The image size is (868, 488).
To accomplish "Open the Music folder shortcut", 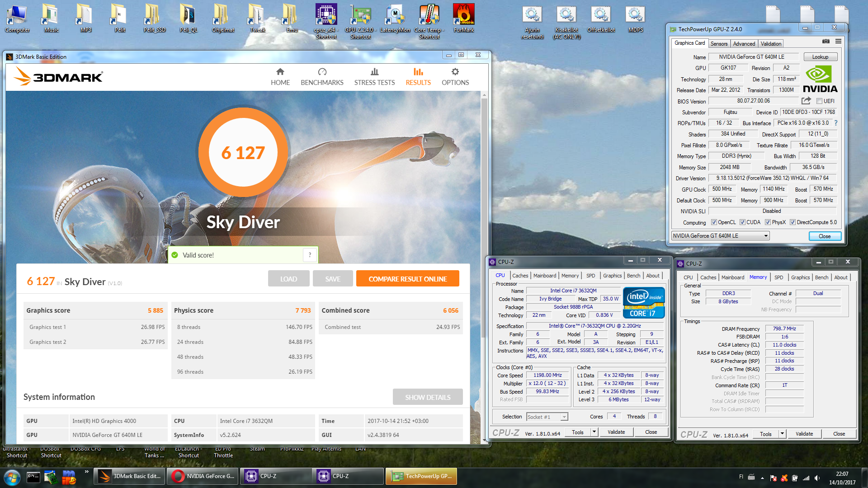I will [51, 18].
